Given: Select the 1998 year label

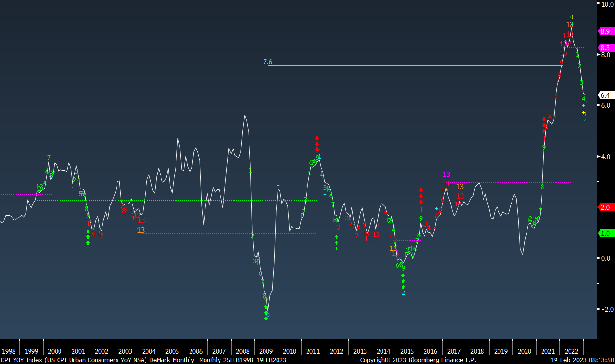Looking at the screenshot, I should (9, 351).
